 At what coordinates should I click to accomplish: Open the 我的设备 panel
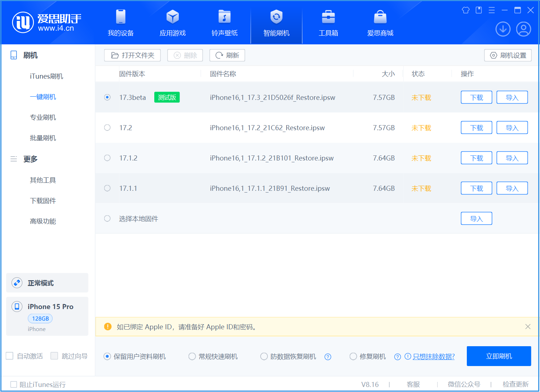[120, 23]
